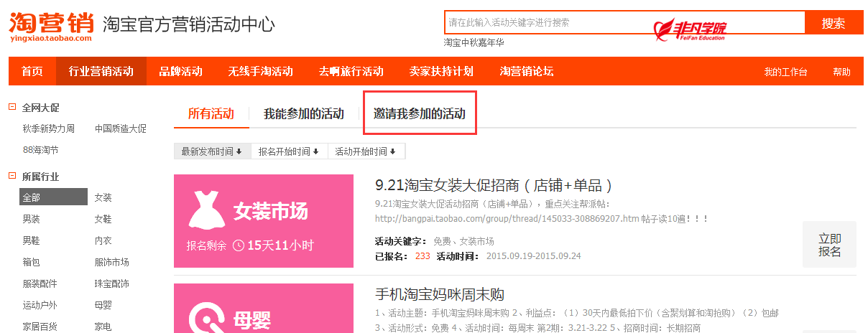Click the 淘营销 logo

51,27
